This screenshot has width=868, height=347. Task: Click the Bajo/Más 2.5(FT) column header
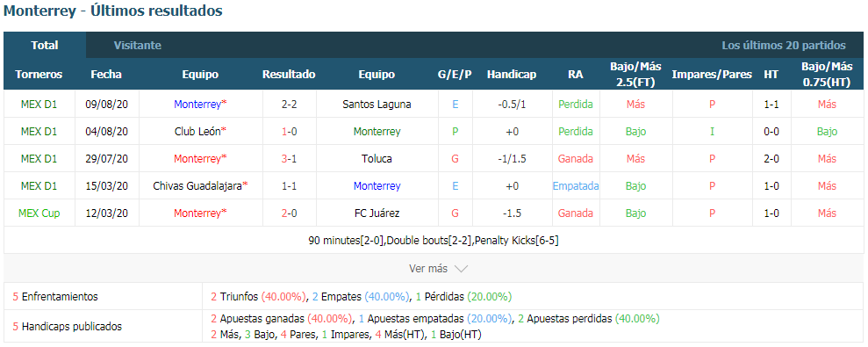click(x=635, y=75)
